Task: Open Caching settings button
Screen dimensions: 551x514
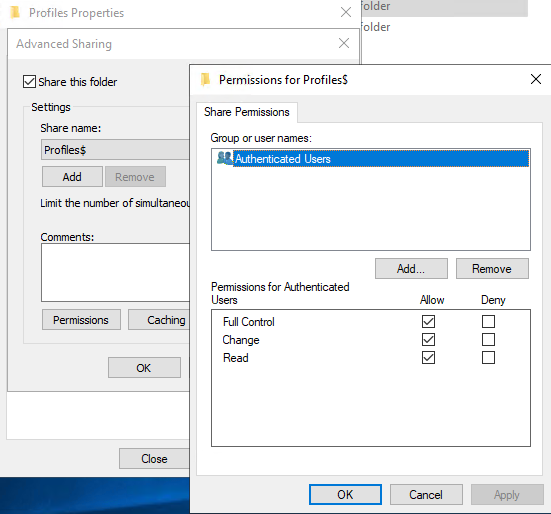Action: 159,320
